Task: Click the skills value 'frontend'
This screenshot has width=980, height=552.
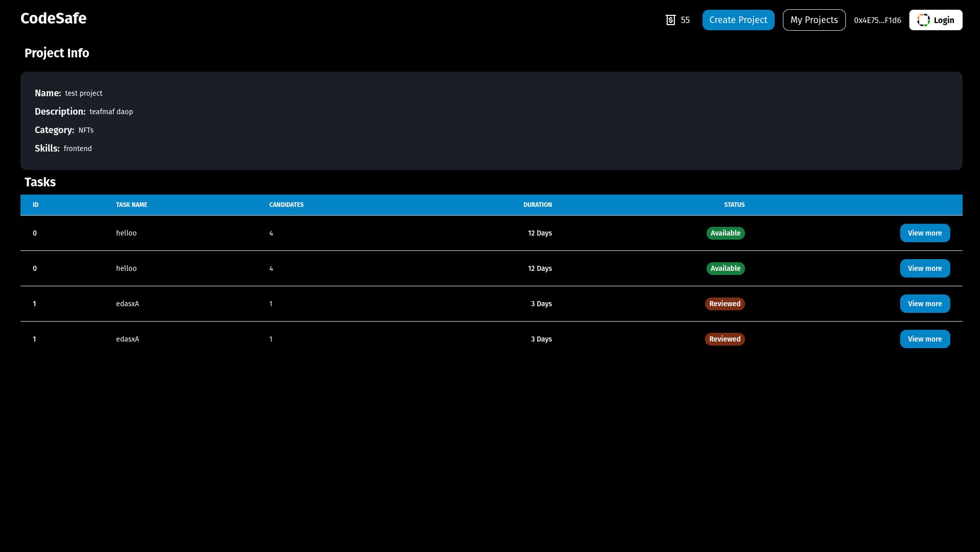Action: coord(78,148)
